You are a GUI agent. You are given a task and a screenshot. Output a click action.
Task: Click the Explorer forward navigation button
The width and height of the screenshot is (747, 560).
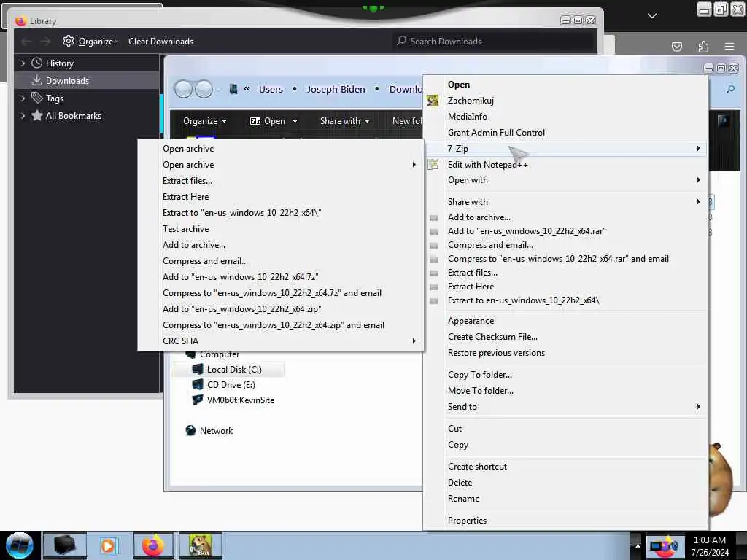204,89
